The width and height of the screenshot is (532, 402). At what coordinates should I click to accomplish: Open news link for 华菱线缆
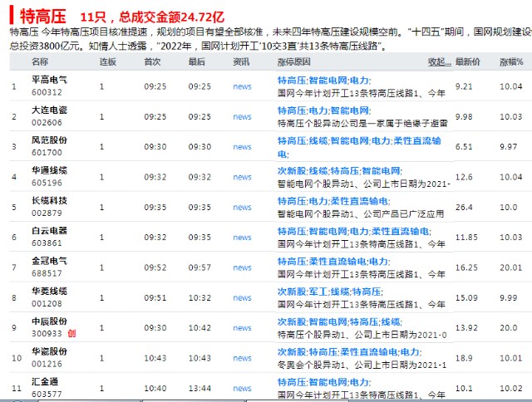point(242,297)
